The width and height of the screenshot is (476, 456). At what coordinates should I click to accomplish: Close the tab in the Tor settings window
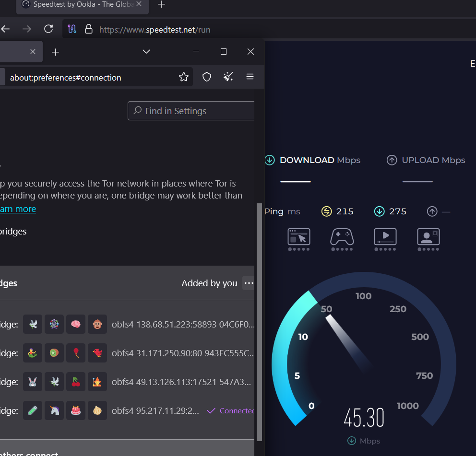tap(33, 52)
